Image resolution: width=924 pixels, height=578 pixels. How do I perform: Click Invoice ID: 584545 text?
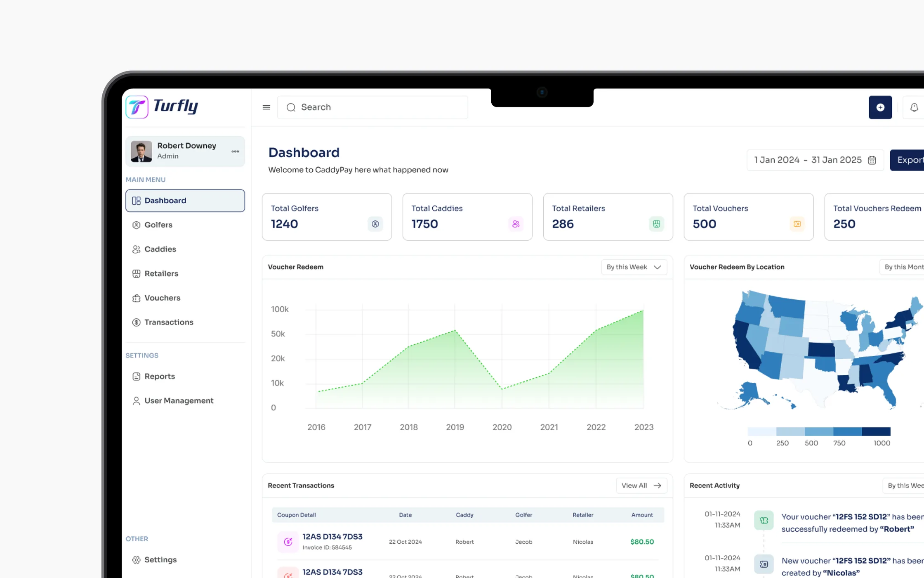[x=327, y=547]
